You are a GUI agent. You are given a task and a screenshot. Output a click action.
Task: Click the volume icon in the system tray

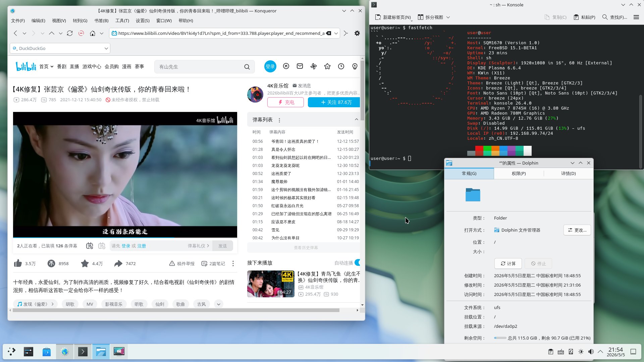[x=591, y=352]
